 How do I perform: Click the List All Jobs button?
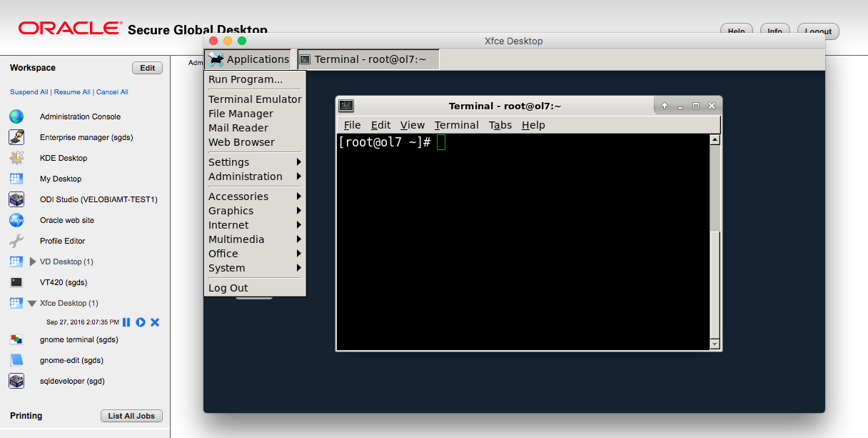click(131, 416)
